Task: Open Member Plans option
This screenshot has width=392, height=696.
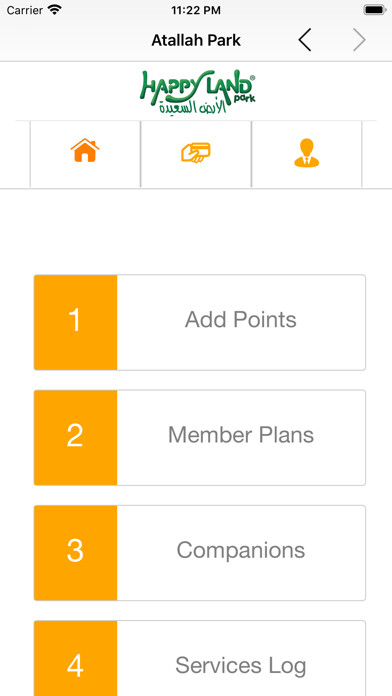Action: [x=200, y=438]
